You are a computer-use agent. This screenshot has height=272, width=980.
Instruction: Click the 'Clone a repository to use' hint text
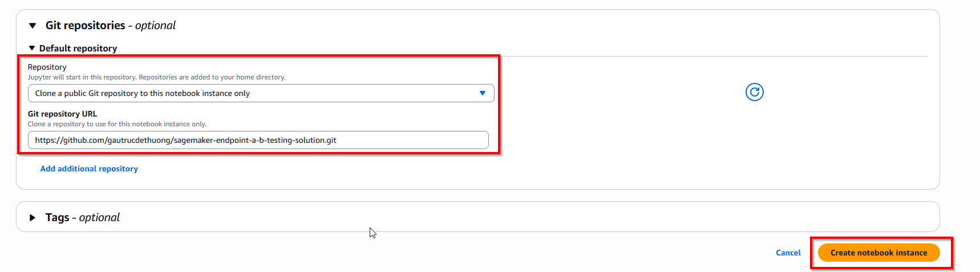[x=117, y=124]
